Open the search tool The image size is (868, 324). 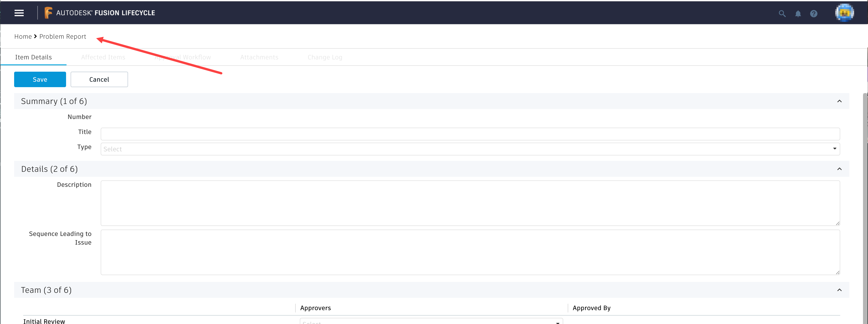(782, 14)
